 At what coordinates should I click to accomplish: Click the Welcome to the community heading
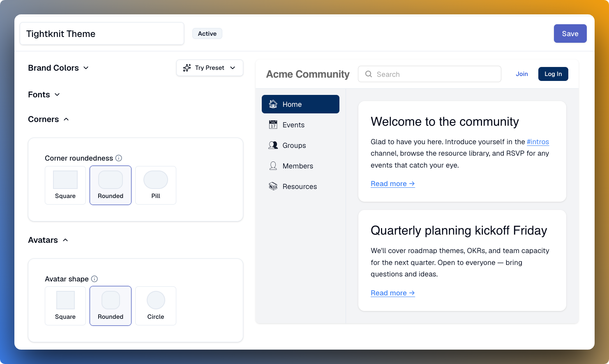[x=445, y=122]
